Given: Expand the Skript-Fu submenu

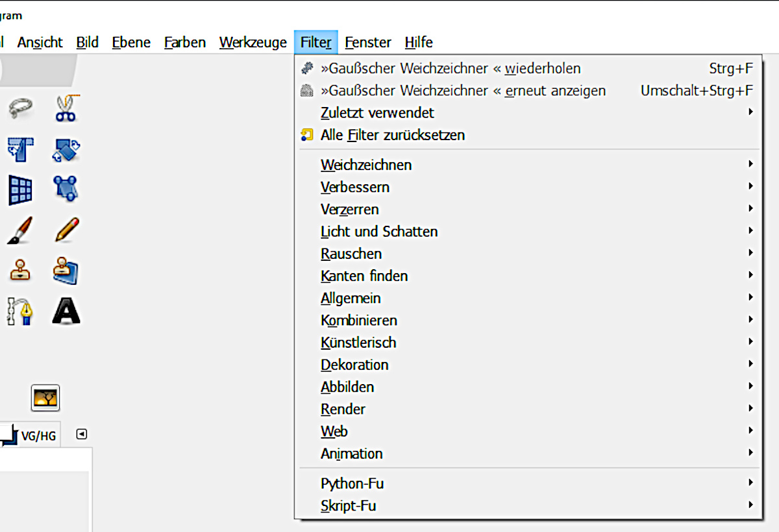Looking at the screenshot, I should (349, 506).
